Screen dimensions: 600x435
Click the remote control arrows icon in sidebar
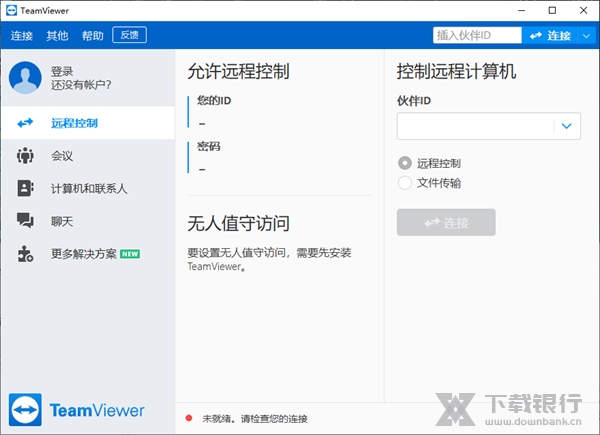click(x=25, y=123)
